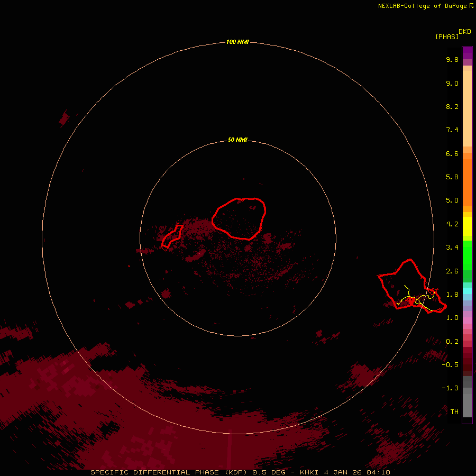Image resolution: width=476 pixels, height=476 pixels.
Task: Click the 04:10 timestamp in the caption
Action: coord(378,472)
